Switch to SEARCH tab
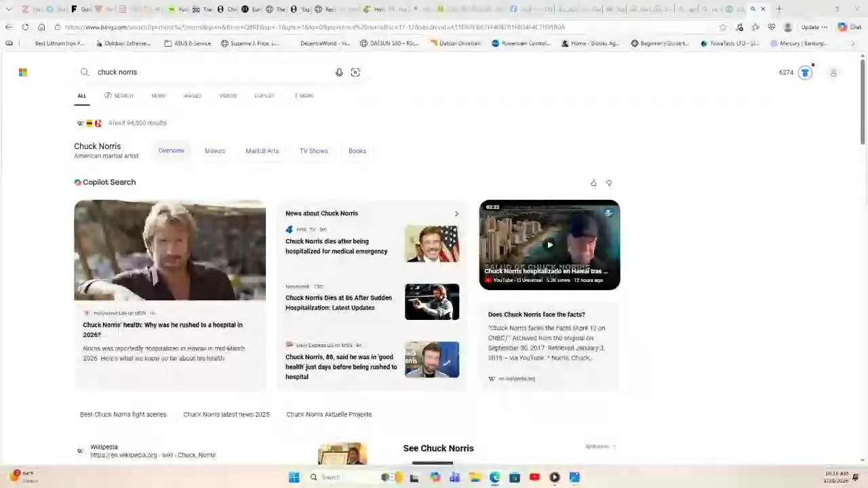Screen dimensions: 868x488 click(x=119, y=96)
